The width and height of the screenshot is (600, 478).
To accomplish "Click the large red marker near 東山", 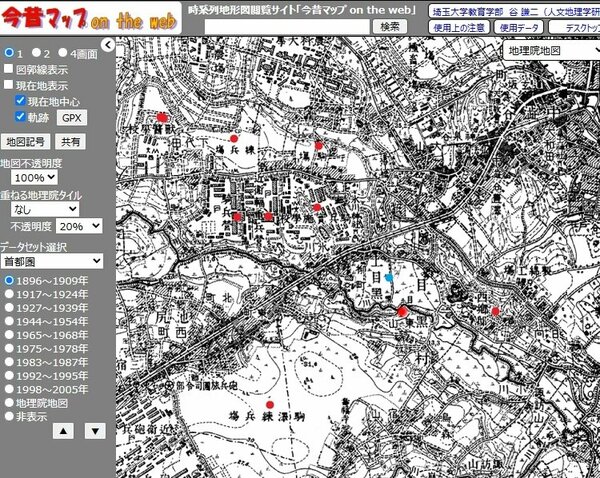I will tap(402, 311).
